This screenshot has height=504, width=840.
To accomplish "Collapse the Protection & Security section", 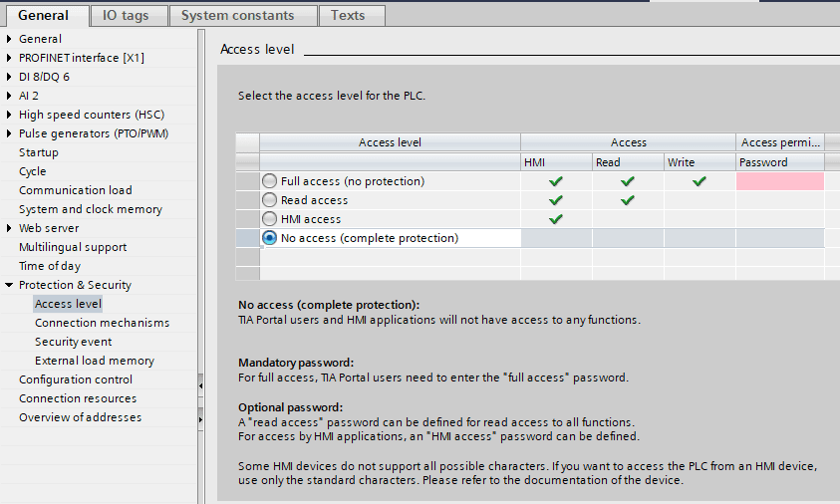I will pyautogui.click(x=10, y=285).
